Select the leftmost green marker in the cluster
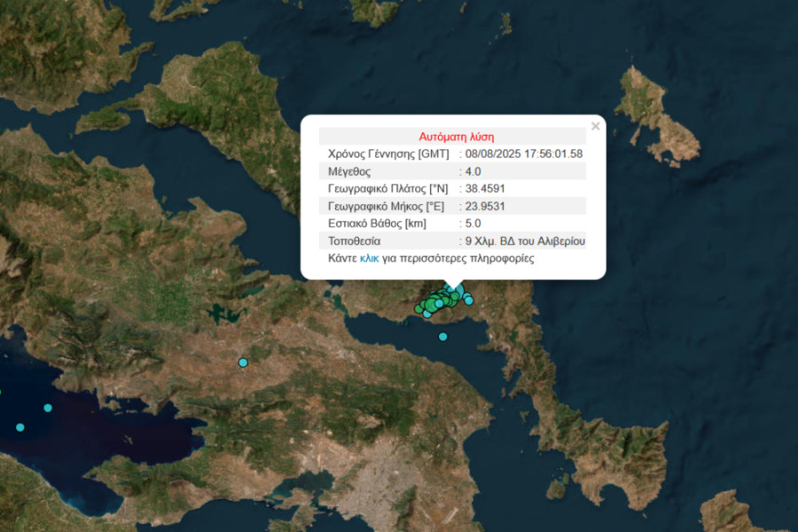The width and height of the screenshot is (798, 532). [419, 309]
